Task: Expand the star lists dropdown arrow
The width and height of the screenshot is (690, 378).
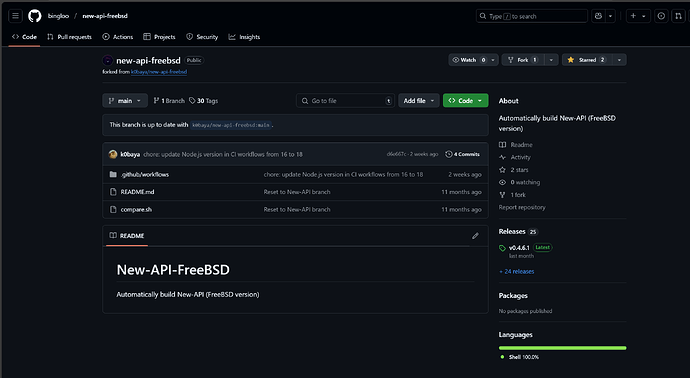Action: [619, 60]
